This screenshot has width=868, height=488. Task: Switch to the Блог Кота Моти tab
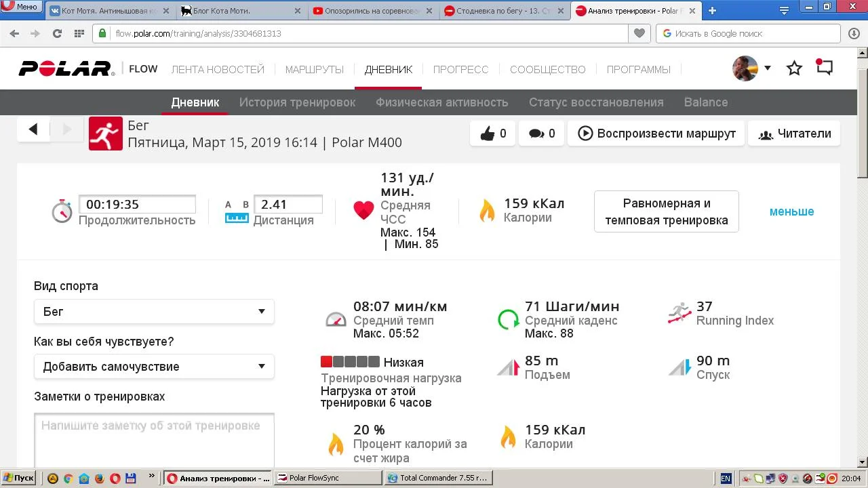tap(241, 11)
